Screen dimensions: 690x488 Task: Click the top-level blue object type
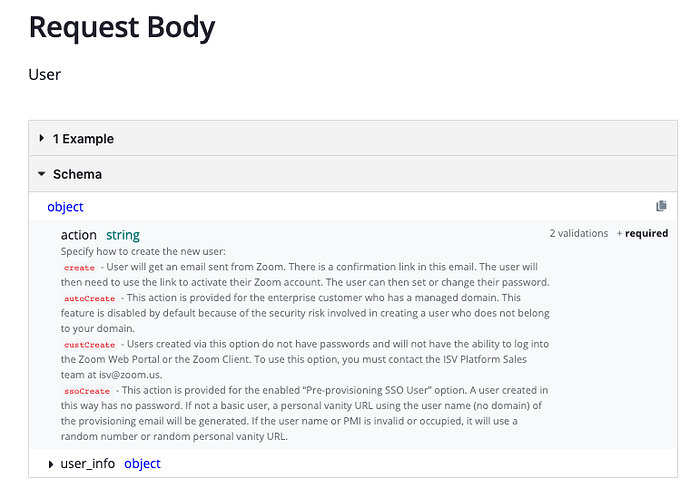65,207
